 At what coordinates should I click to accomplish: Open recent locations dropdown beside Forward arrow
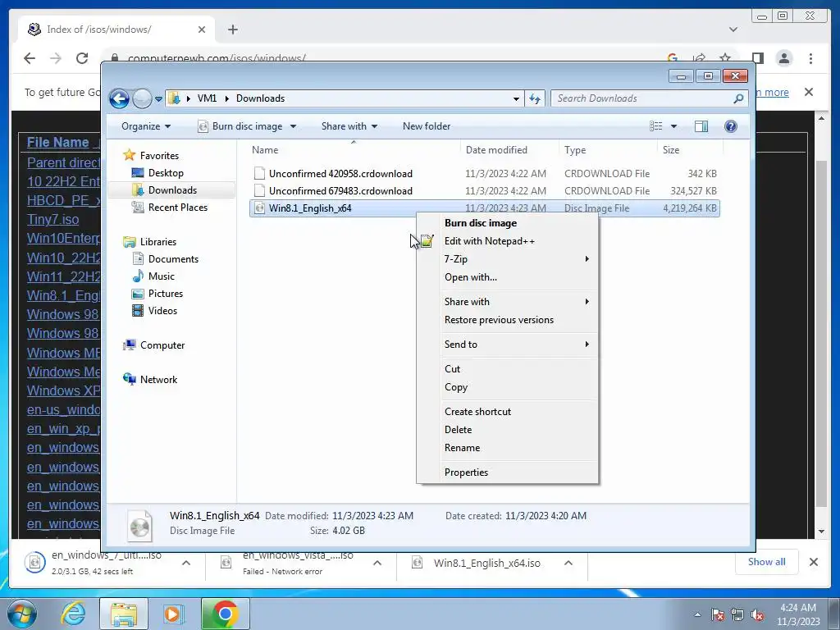tap(158, 99)
